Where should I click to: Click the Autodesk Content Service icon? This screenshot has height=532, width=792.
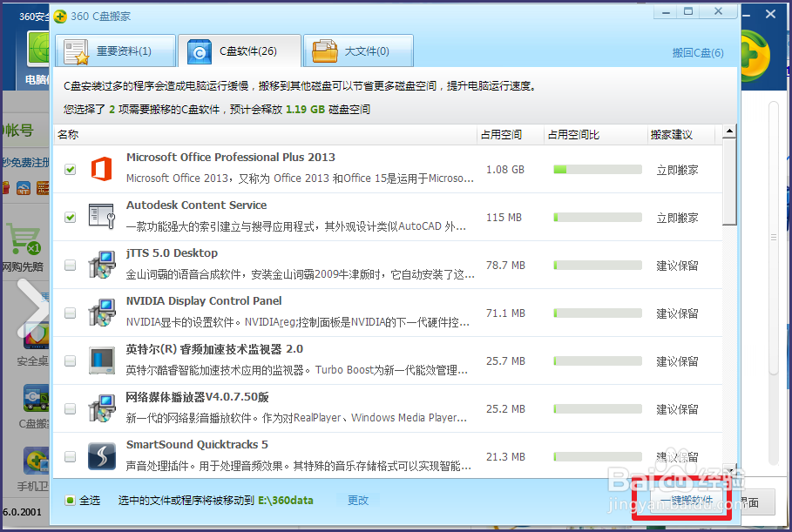pos(102,217)
